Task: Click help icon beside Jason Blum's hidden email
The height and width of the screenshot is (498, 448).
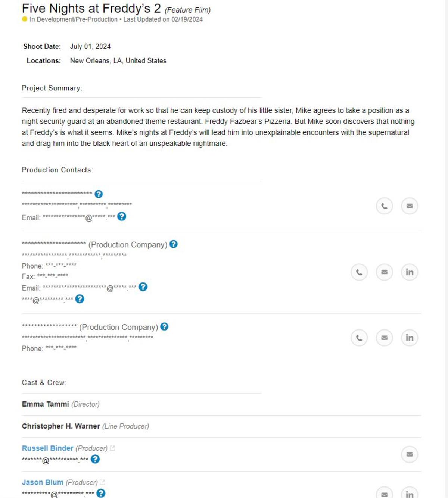Action: point(101,493)
